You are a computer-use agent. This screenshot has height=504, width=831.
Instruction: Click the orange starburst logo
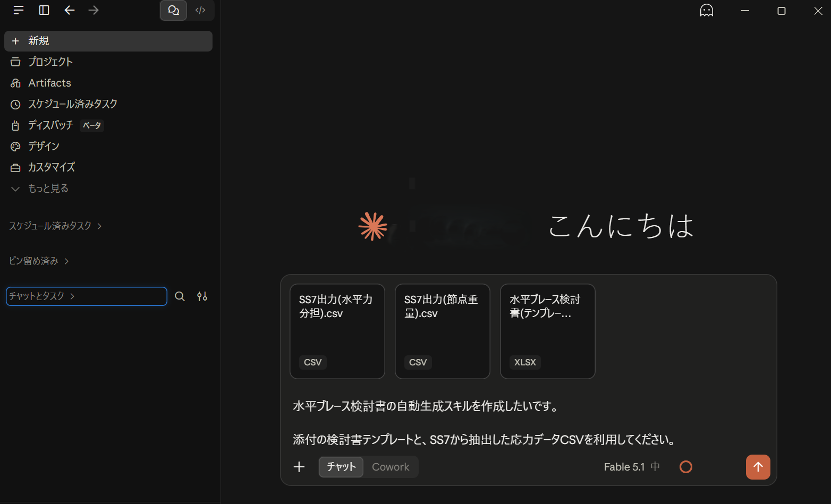(x=373, y=226)
